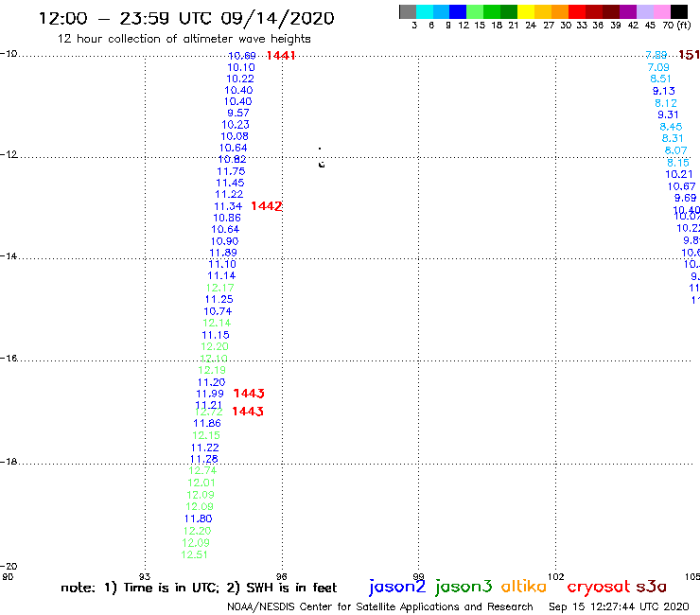Select the s3a satellite label
Image resolution: width=700 pixels, height=615 pixels.
click(x=651, y=586)
